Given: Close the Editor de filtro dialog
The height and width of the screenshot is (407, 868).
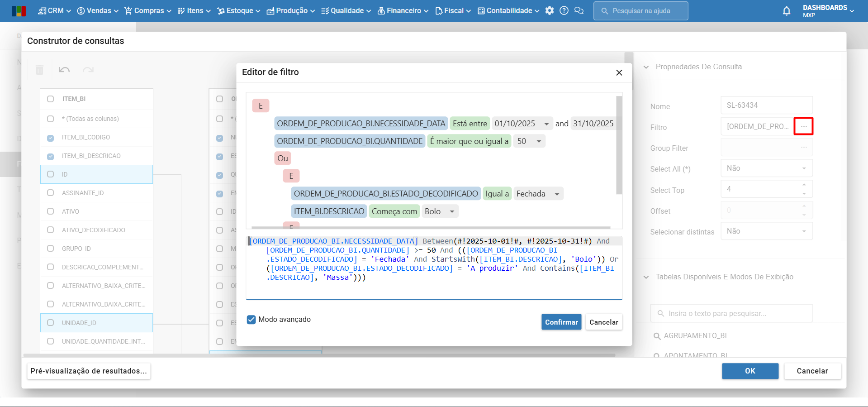Looking at the screenshot, I should pos(619,72).
